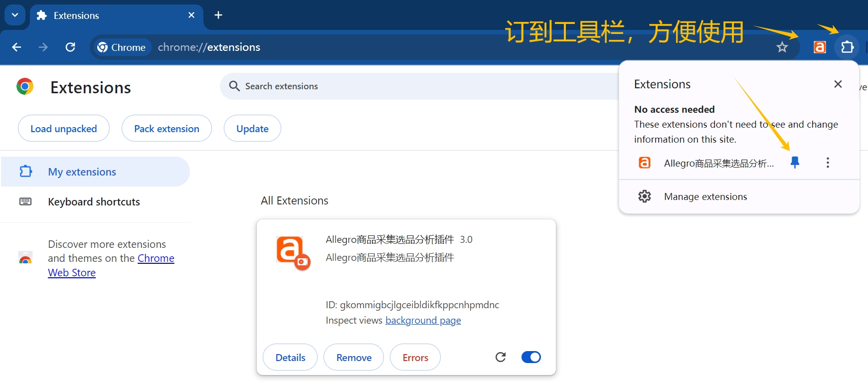Open Details for the Allegro extension
868x382 pixels.
coord(290,358)
